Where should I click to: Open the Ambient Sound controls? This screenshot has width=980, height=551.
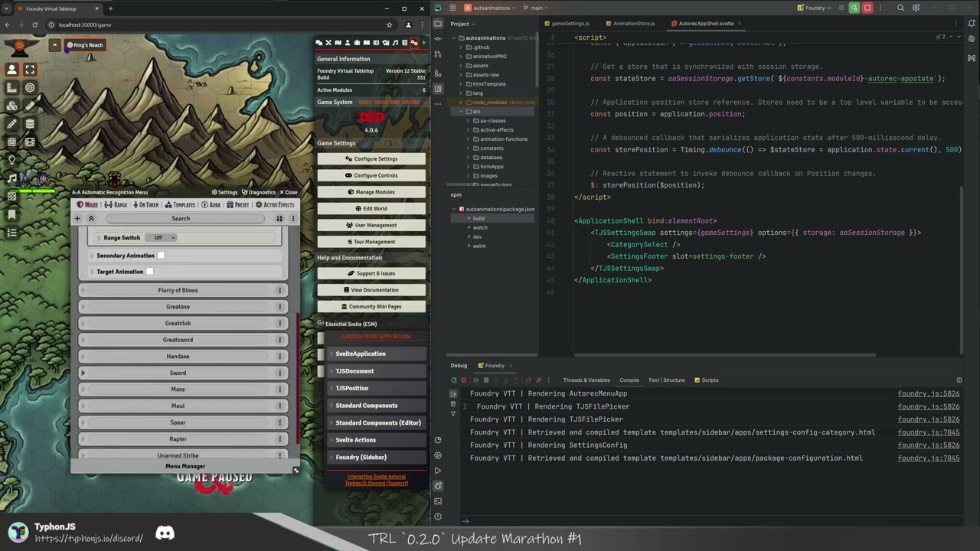point(11,177)
